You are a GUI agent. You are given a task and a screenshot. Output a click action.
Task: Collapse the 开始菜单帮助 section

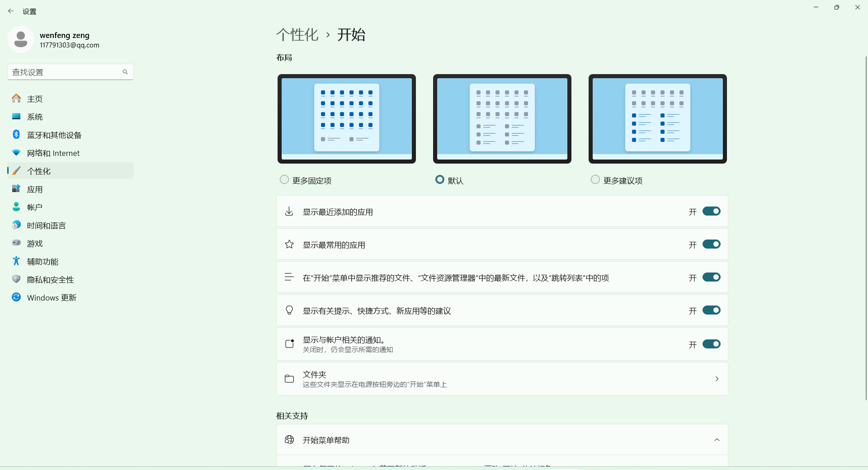pos(717,440)
